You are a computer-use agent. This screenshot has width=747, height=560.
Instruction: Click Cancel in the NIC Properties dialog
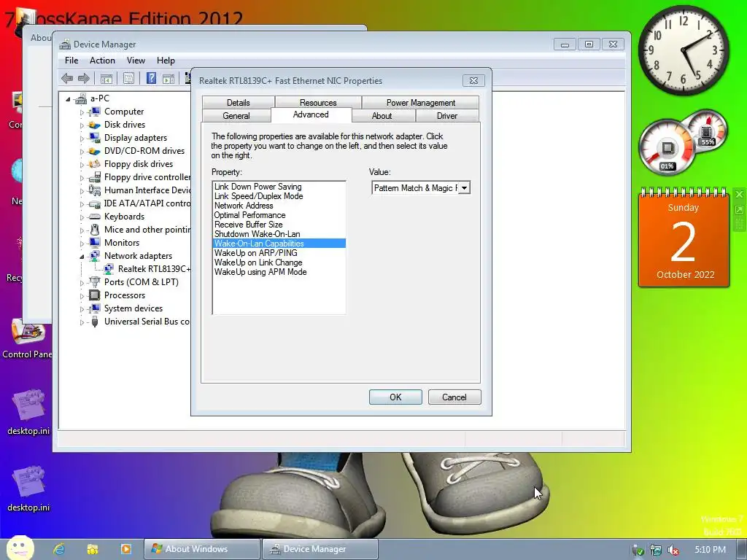point(454,397)
